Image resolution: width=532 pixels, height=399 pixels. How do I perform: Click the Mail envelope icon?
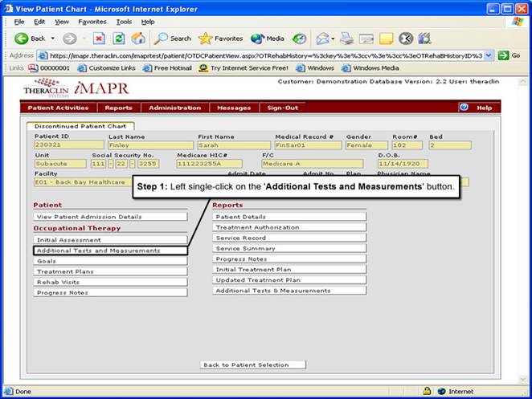coord(323,38)
